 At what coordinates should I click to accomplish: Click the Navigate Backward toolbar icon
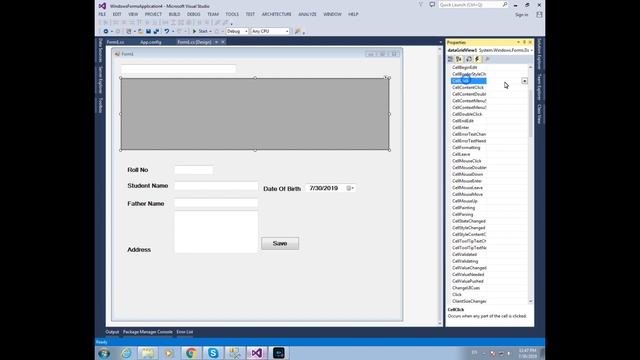coord(106,31)
